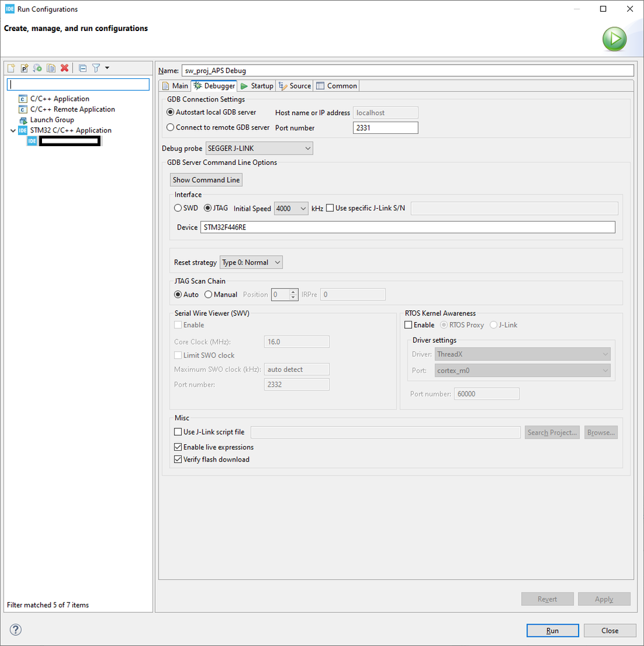Select C/C++ Application tree item
Viewport: 644px width, 646px height.
[x=59, y=98]
